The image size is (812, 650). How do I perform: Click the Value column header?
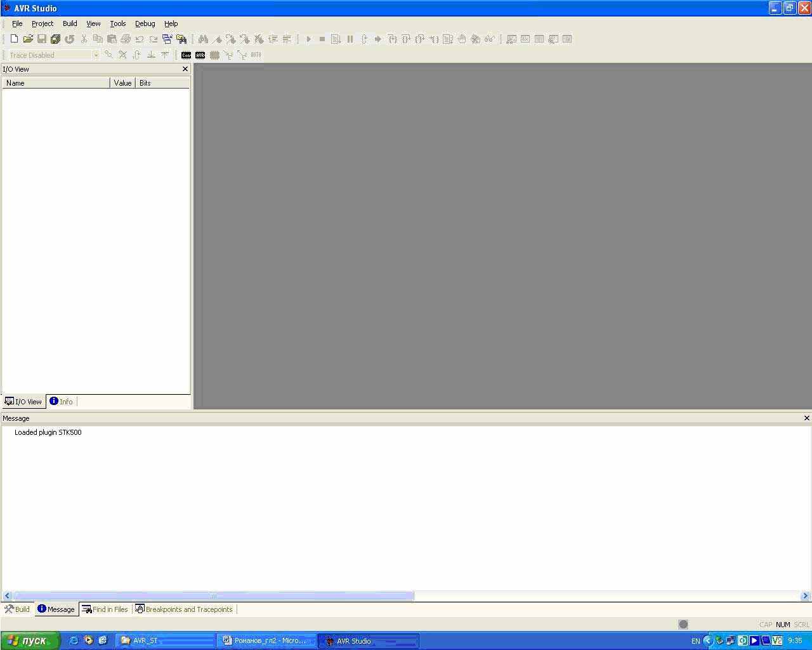122,83
